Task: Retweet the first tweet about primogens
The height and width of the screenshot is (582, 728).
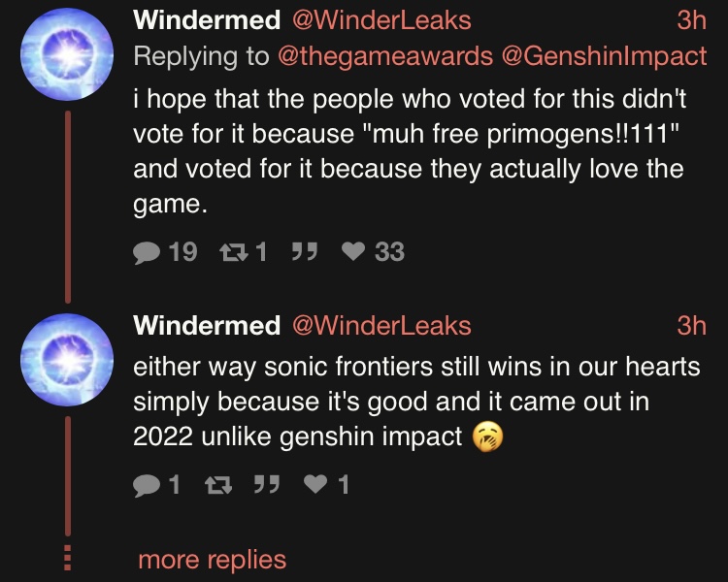Action: point(234,253)
